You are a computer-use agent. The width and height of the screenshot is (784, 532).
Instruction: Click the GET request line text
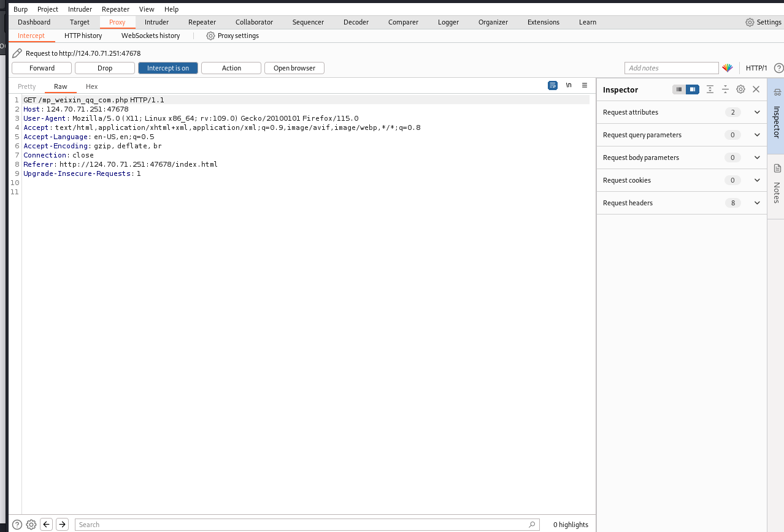pyautogui.click(x=94, y=100)
